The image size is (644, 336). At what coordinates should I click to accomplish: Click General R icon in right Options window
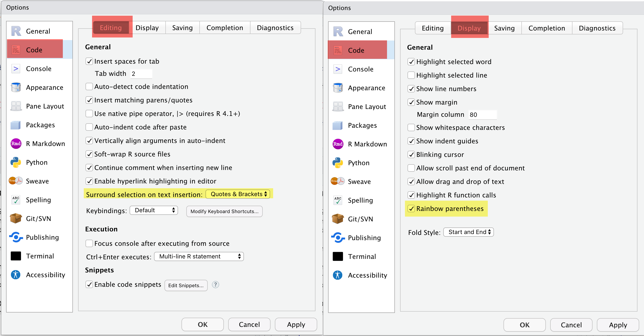coord(338,32)
